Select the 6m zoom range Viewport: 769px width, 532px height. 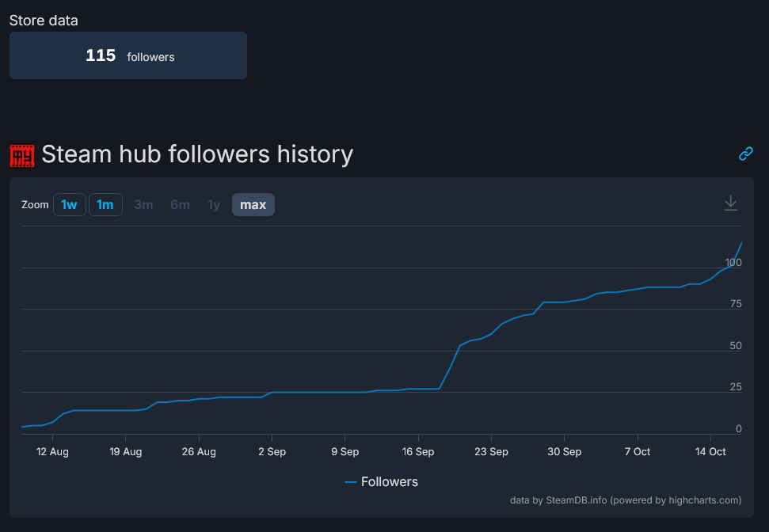[180, 204]
